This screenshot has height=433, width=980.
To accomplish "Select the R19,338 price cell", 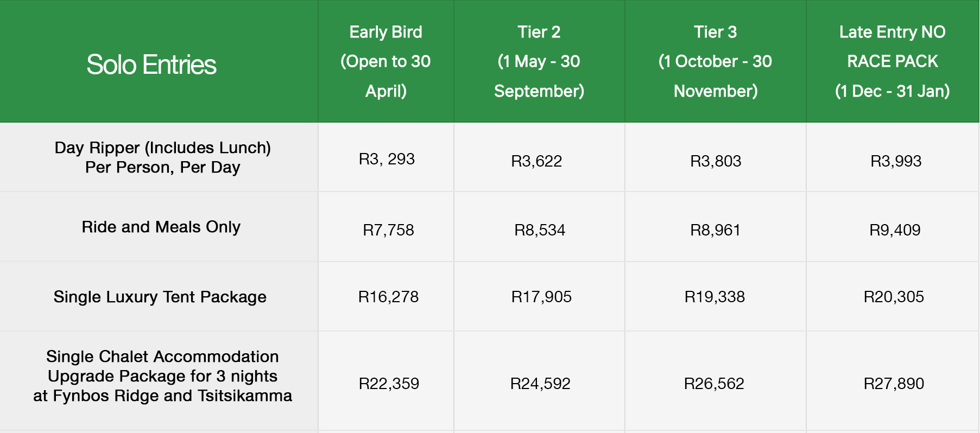I will 715,297.
